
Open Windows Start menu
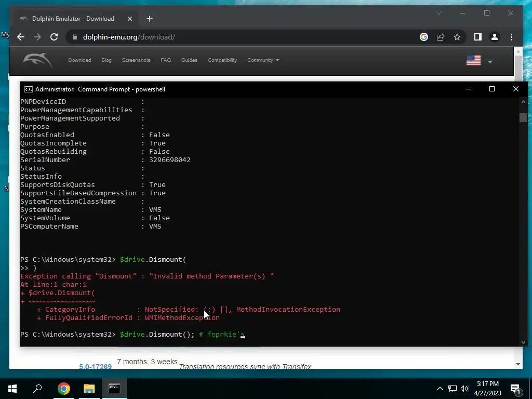click(12, 389)
